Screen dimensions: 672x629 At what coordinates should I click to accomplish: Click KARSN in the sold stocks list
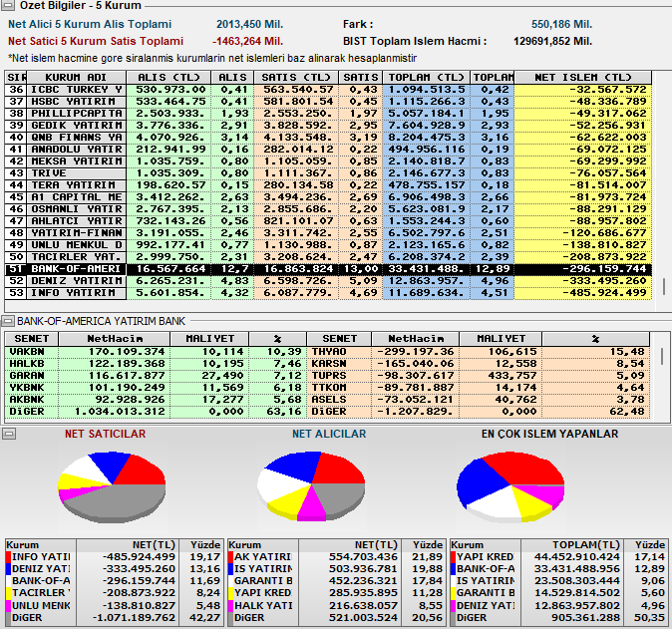[329, 364]
